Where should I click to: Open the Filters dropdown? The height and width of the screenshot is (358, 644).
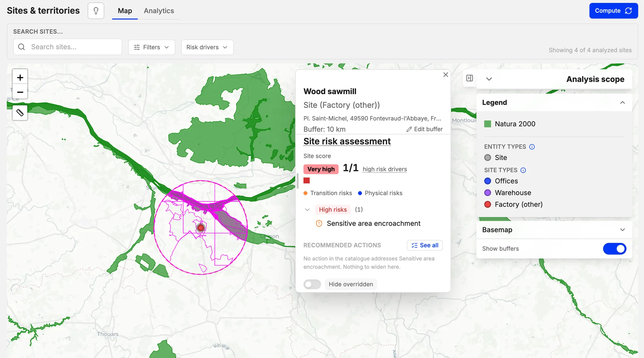pos(151,47)
